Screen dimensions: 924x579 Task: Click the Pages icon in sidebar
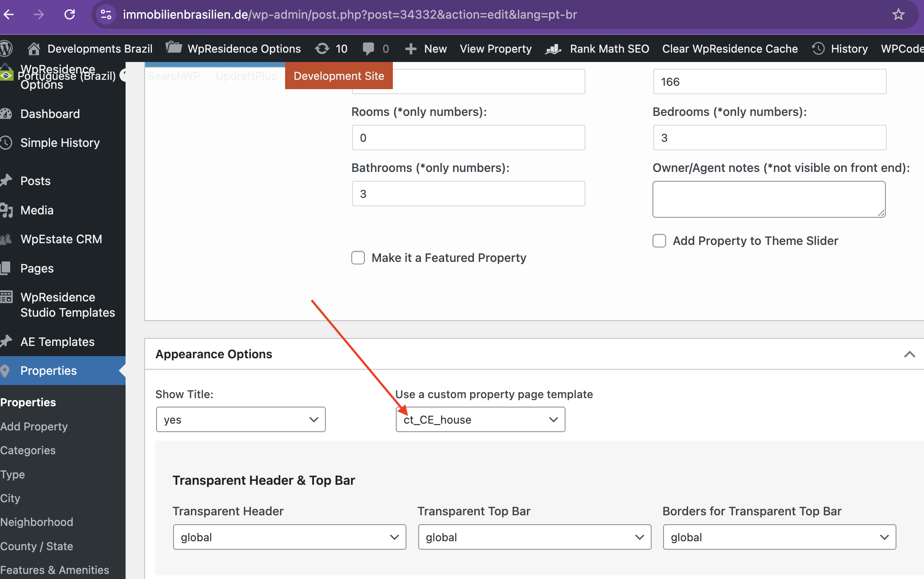pos(6,268)
